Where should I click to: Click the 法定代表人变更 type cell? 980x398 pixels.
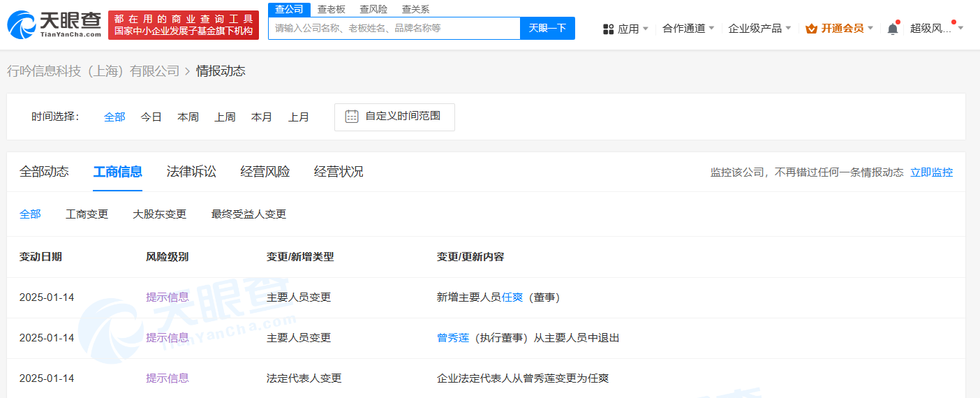304,378
